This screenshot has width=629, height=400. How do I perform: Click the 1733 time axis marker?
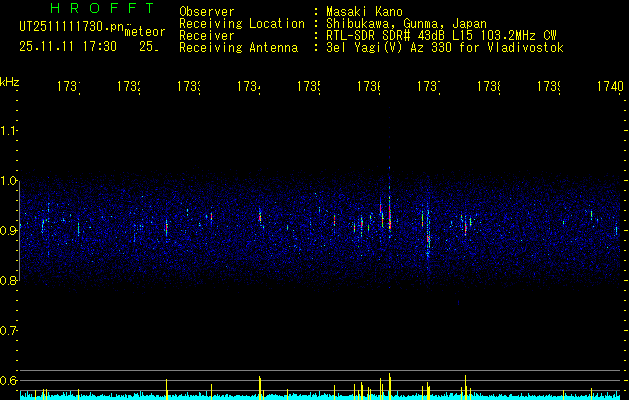pyautogui.click(x=189, y=86)
